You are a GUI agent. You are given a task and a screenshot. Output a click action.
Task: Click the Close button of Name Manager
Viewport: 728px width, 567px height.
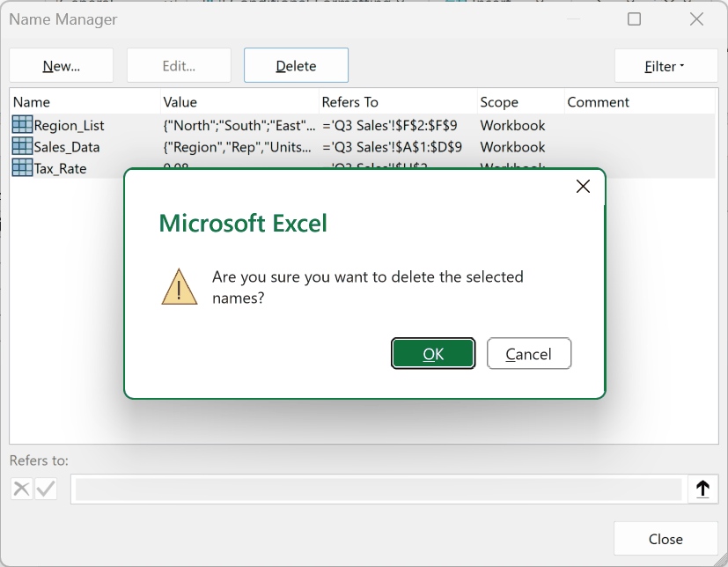[x=665, y=539]
